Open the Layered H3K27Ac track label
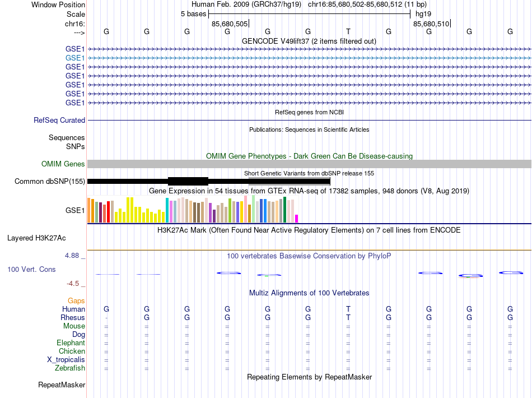Viewport: 532px width, 398px height. point(36,238)
